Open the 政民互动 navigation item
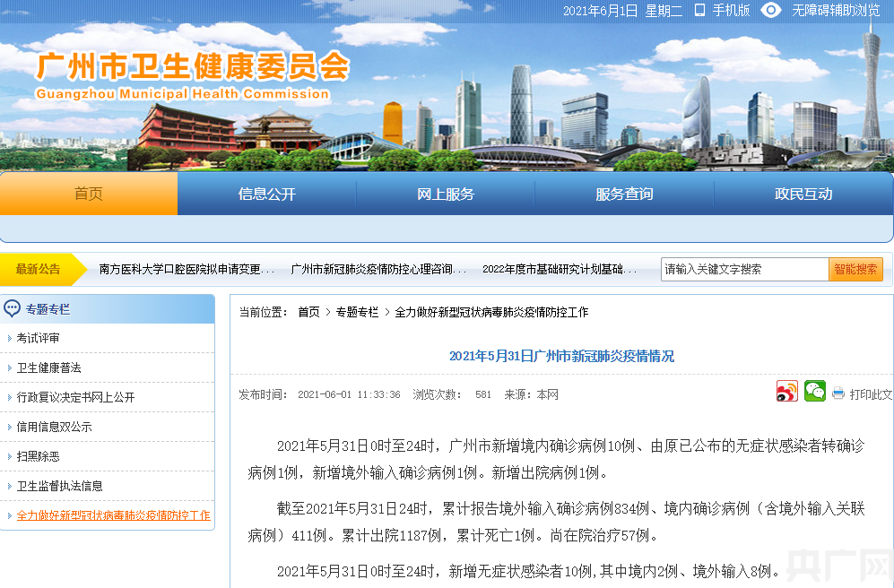This screenshot has height=588, width=894. click(803, 194)
